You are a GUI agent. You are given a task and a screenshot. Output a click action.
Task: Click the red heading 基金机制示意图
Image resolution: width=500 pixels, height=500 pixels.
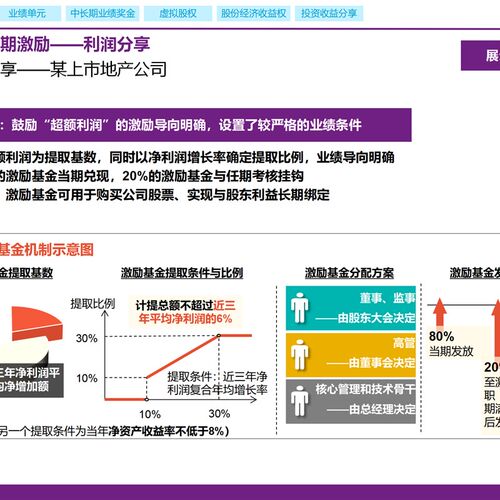[x=47, y=250]
